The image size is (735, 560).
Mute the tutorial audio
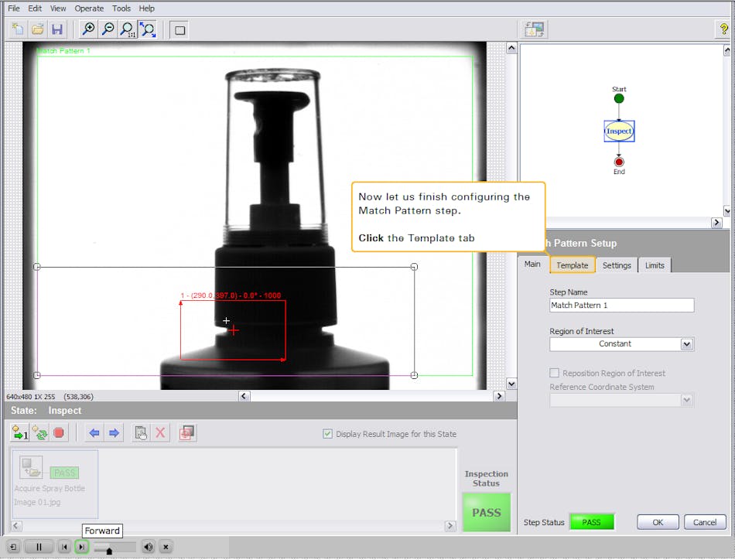(148, 547)
